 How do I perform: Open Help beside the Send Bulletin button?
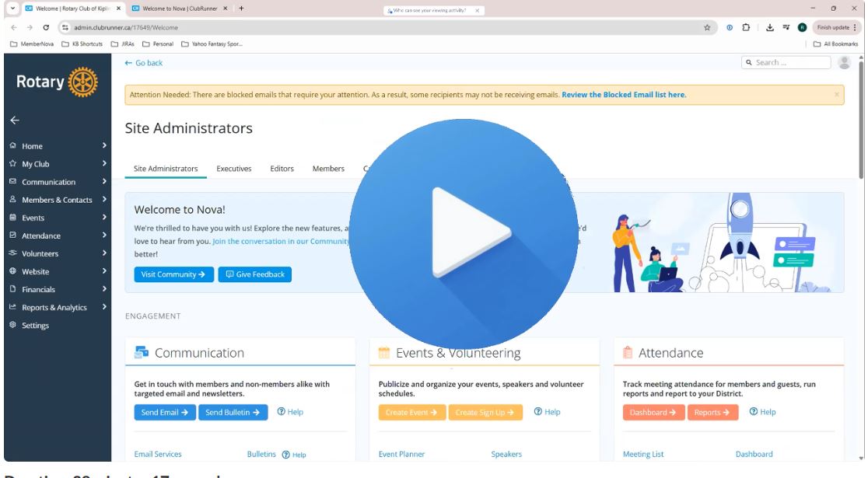(290, 412)
